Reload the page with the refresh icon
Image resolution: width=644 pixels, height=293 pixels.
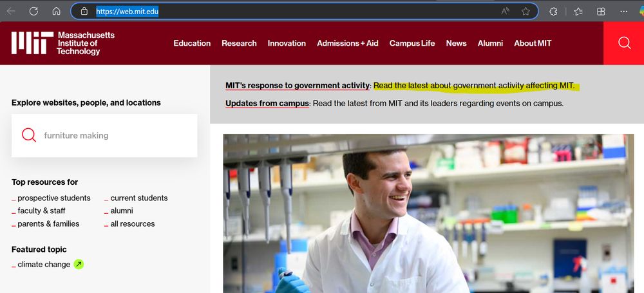click(x=33, y=12)
